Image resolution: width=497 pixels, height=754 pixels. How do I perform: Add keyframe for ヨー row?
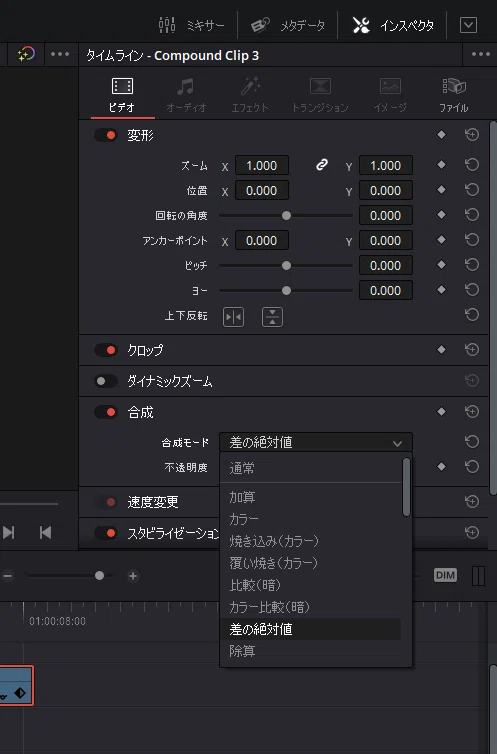pos(441,289)
